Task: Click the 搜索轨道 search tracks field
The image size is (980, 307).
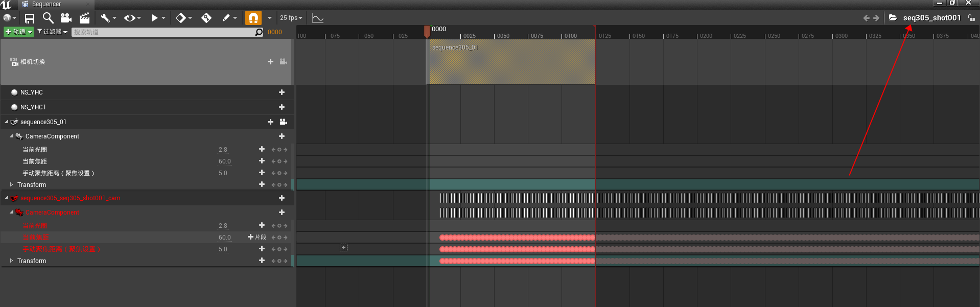Action: 164,32
